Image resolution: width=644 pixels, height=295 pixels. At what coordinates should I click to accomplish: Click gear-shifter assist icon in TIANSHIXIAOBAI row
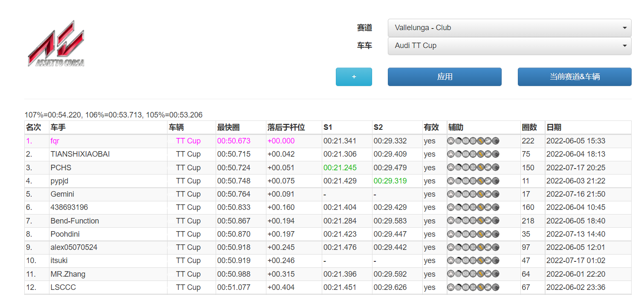[473, 154]
